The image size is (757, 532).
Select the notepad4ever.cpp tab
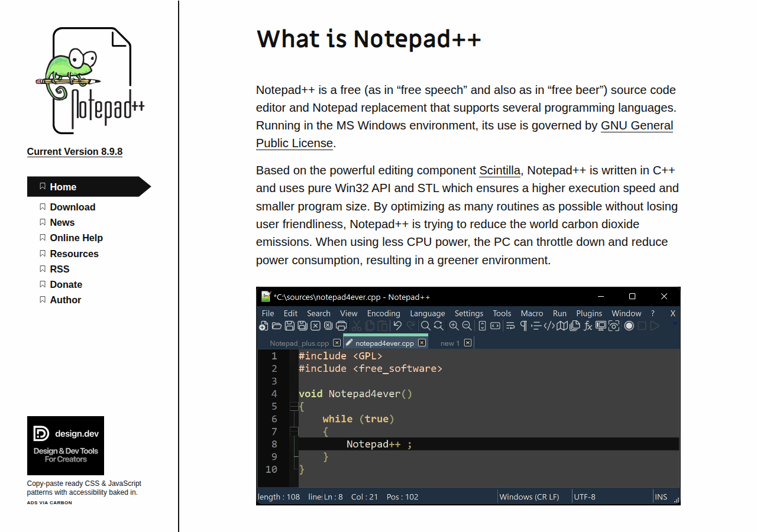(x=384, y=343)
